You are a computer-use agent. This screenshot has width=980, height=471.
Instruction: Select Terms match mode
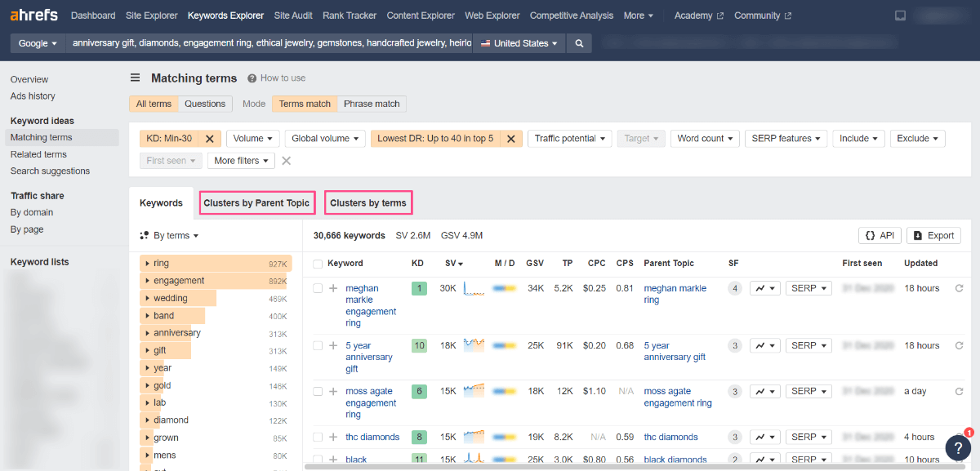pos(305,104)
